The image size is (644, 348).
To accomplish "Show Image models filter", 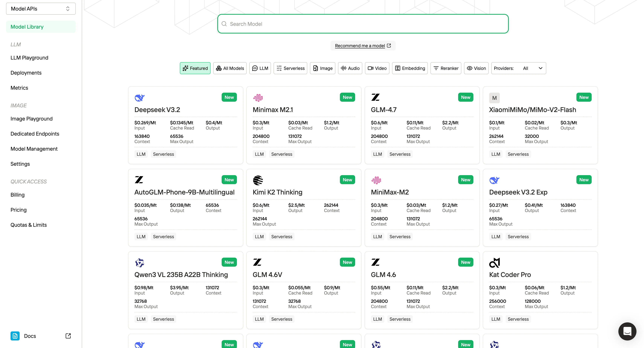I will pos(323,68).
